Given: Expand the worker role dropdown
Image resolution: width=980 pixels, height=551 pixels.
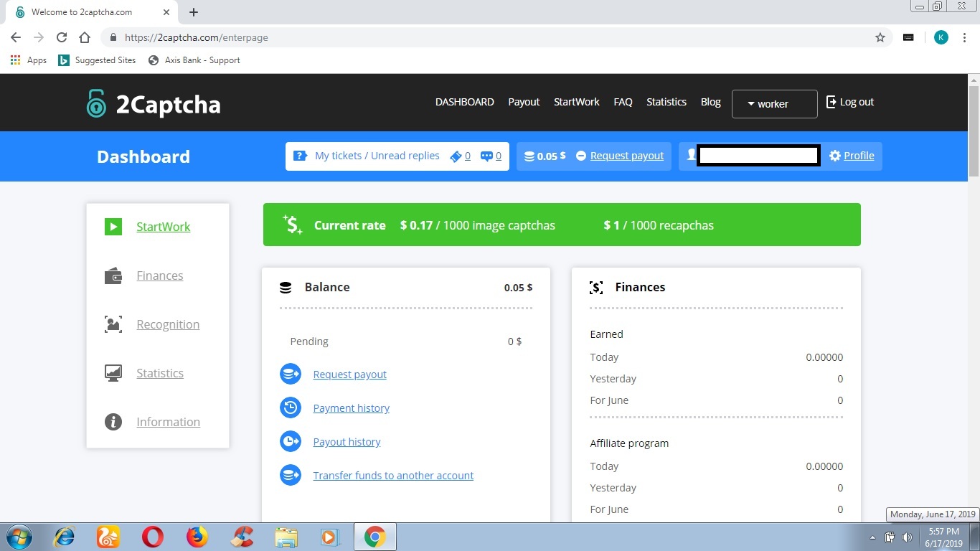Looking at the screenshot, I should coord(774,104).
